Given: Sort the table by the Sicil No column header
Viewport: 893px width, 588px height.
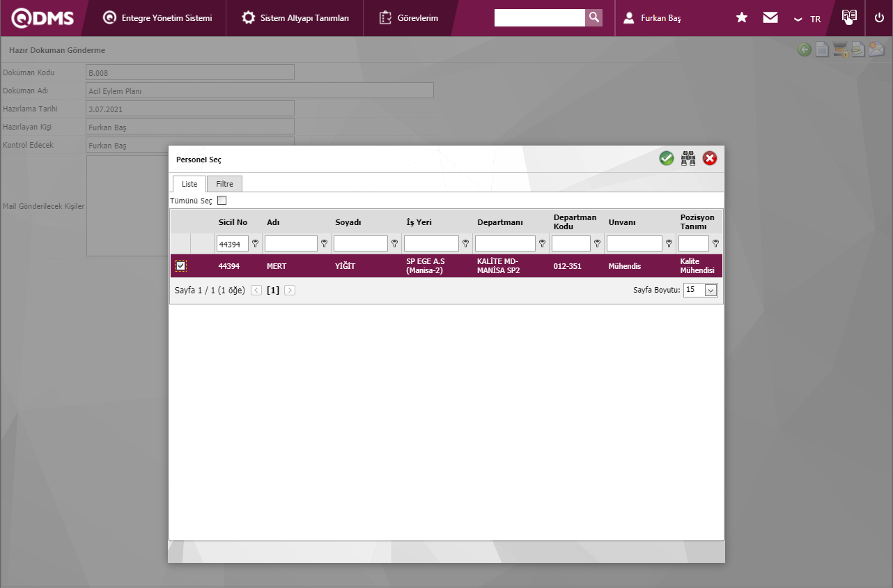Looking at the screenshot, I should [233, 222].
